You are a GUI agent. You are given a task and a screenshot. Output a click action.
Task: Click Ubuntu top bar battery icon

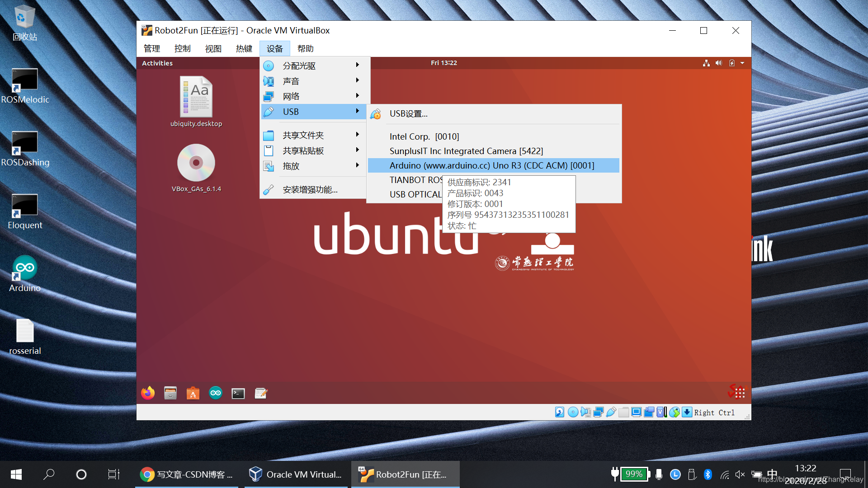(732, 63)
